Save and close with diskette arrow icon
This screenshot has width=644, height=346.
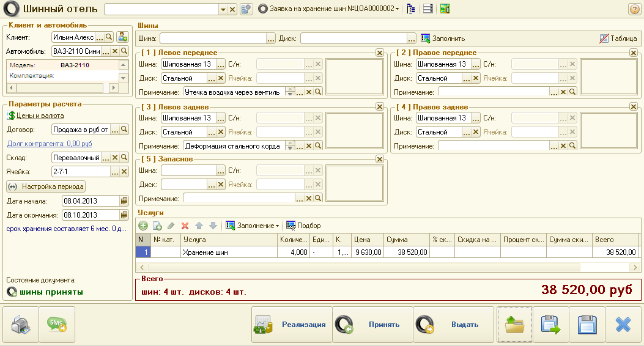click(x=551, y=324)
